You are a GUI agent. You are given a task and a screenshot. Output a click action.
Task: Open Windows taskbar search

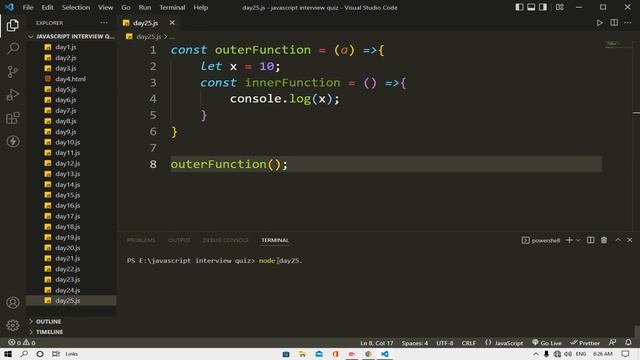(24, 354)
